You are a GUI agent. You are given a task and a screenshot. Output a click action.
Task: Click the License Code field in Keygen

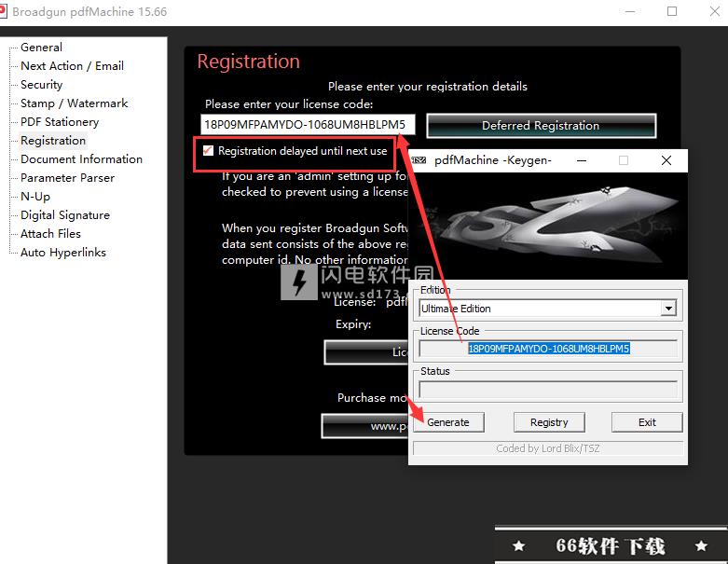click(548, 348)
